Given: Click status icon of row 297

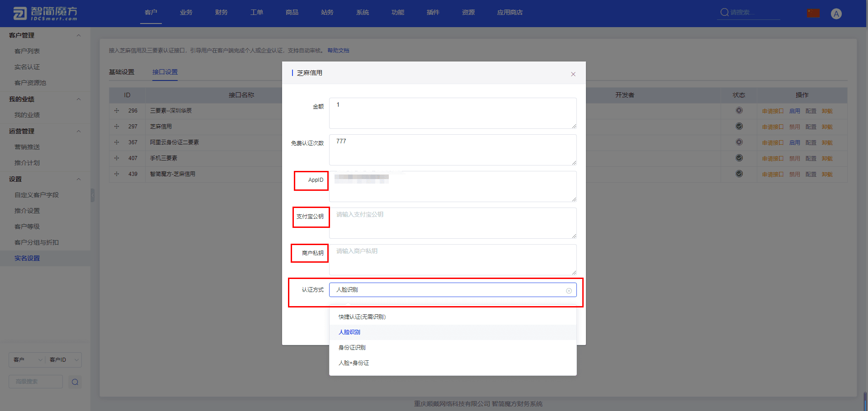Looking at the screenshot, I should [739, 126].
